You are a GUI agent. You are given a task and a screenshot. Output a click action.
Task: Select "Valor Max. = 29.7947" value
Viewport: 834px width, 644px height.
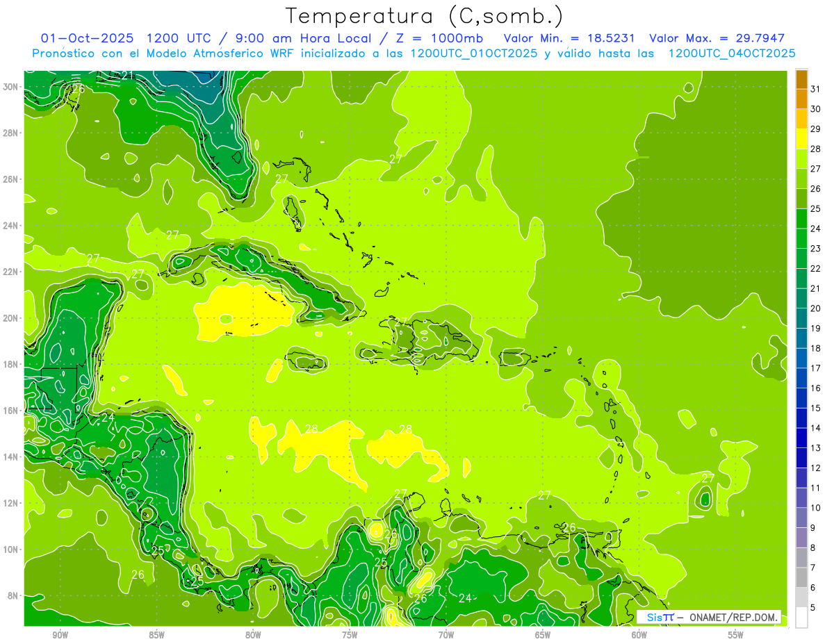(x=717, y=38)
